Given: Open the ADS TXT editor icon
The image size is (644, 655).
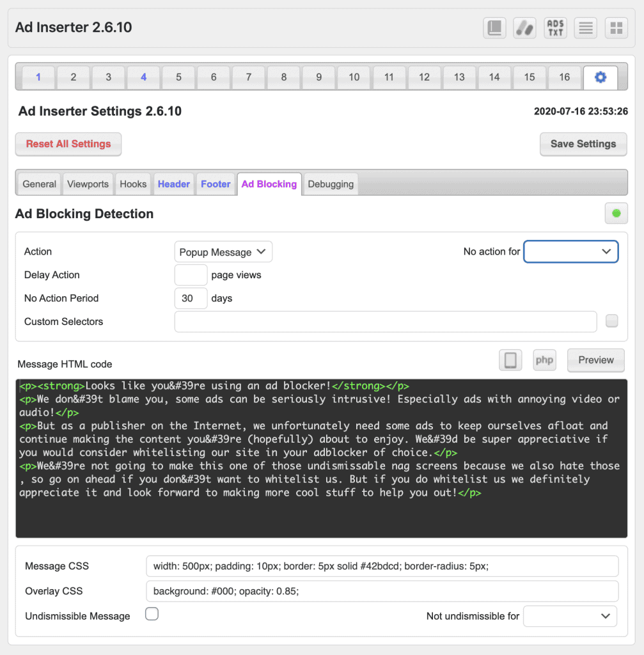Looking at the screenshot, I should (556, 28).
